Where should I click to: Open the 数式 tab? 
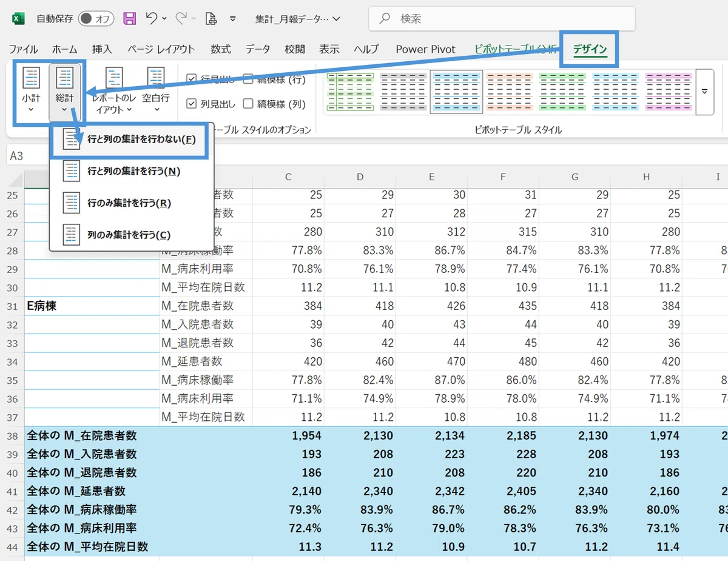coord(220,49)
